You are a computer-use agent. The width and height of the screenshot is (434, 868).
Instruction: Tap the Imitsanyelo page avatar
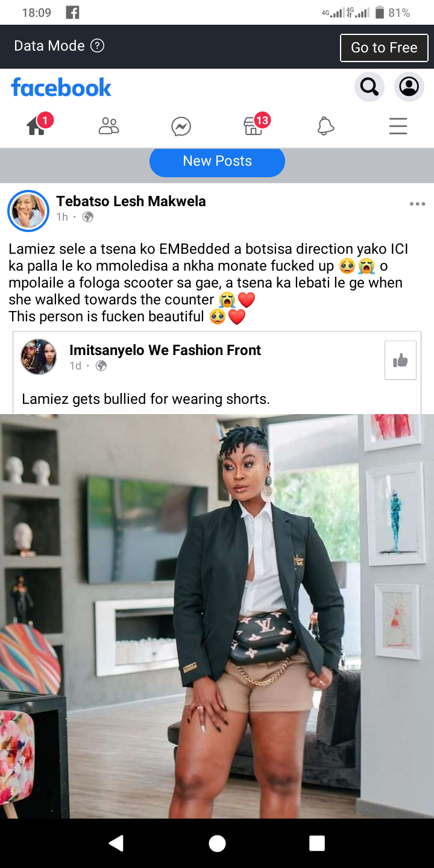click(39, 357)
